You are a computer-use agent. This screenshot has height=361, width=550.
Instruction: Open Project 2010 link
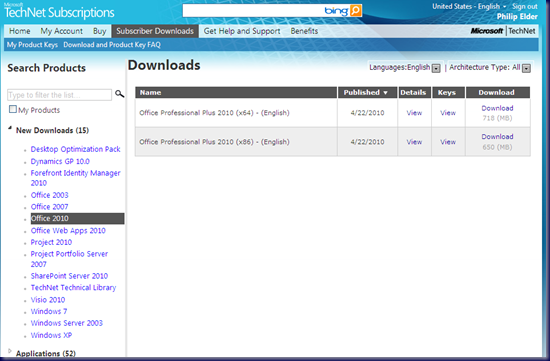point(51,242)
